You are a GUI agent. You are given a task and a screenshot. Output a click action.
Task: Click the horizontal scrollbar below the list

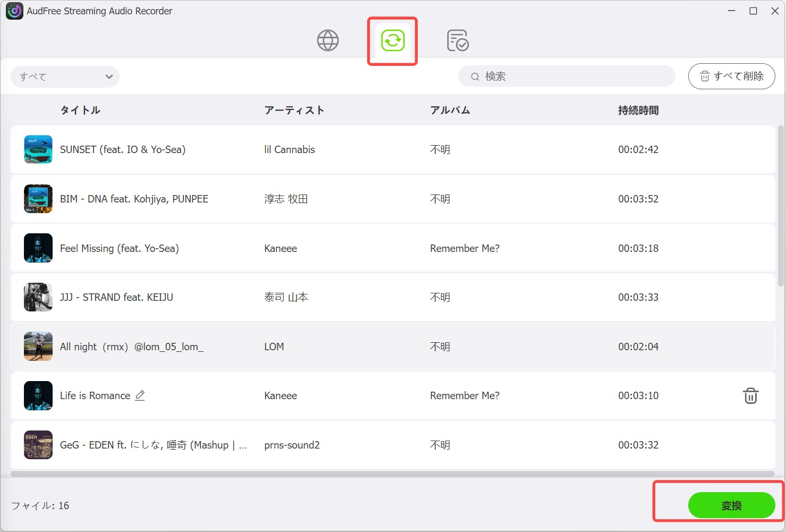coord(392,473)
